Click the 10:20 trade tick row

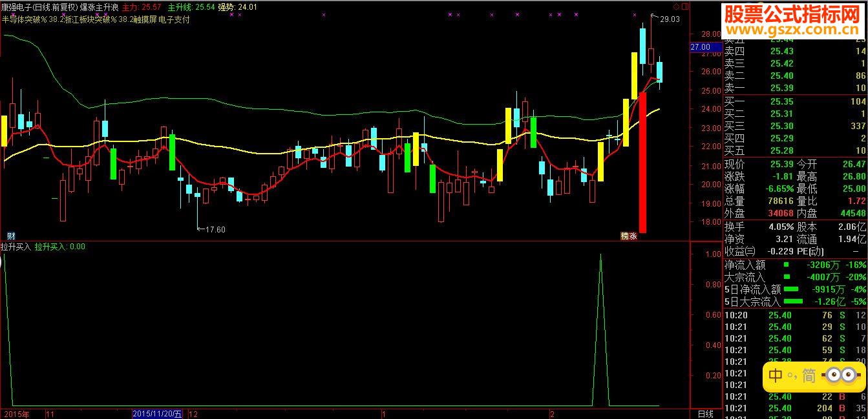click(795, 315)
